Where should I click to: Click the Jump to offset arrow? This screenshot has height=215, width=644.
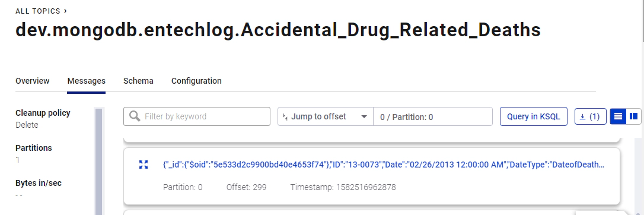click(364, 117)
